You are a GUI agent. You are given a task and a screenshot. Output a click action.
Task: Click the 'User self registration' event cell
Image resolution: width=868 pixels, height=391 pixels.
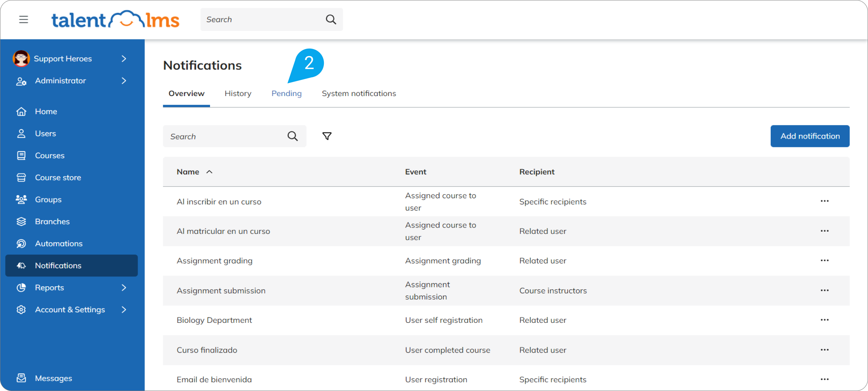(444, 320)
